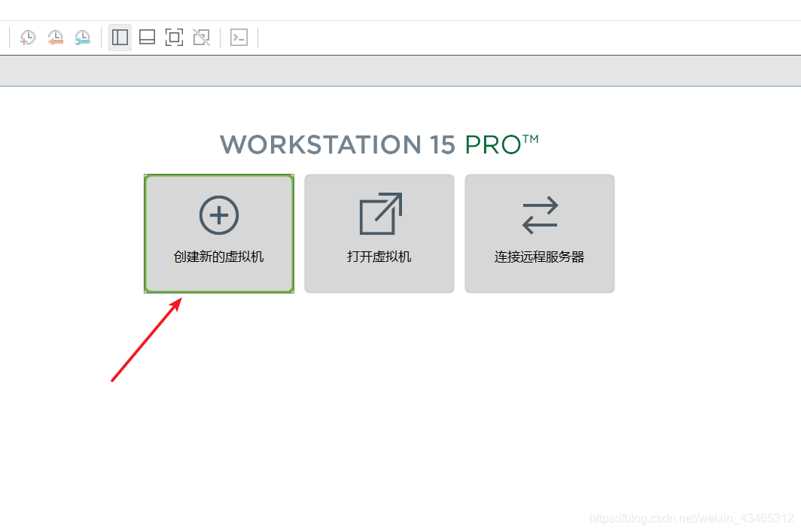Toggle the library sidebar view
This screenshot has height=532, width=801.
pos(120,38)
